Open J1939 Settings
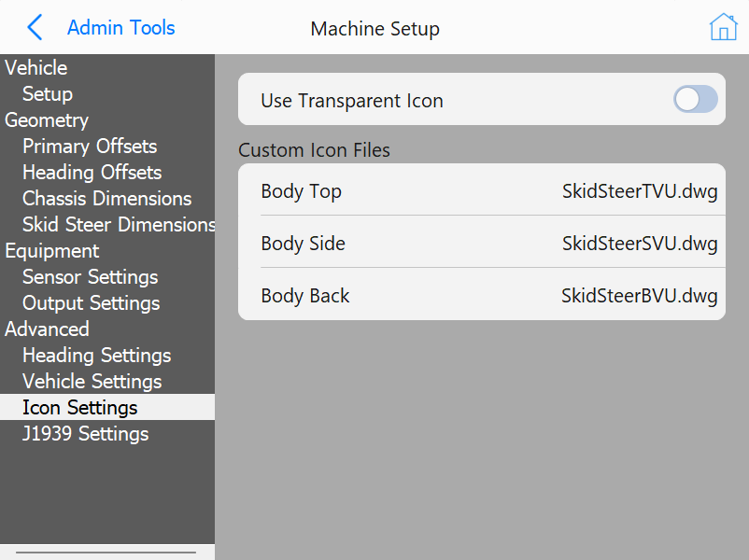The height and width of the screenshot is (560, 749). [86, 433]
